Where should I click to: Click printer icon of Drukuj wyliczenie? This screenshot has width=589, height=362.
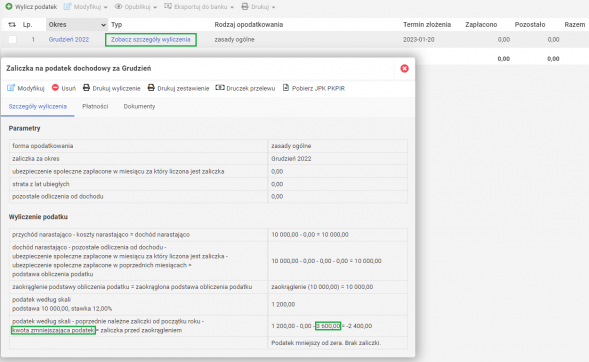pos(86,87)
